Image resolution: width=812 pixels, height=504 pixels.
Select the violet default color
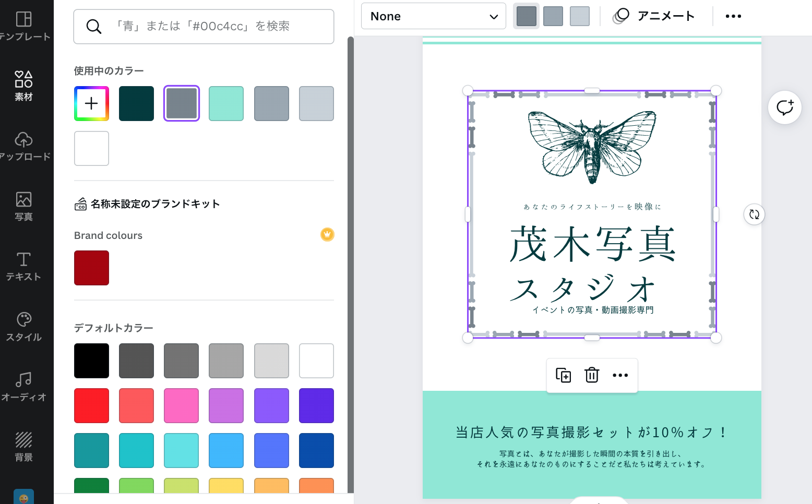point(271,405)
